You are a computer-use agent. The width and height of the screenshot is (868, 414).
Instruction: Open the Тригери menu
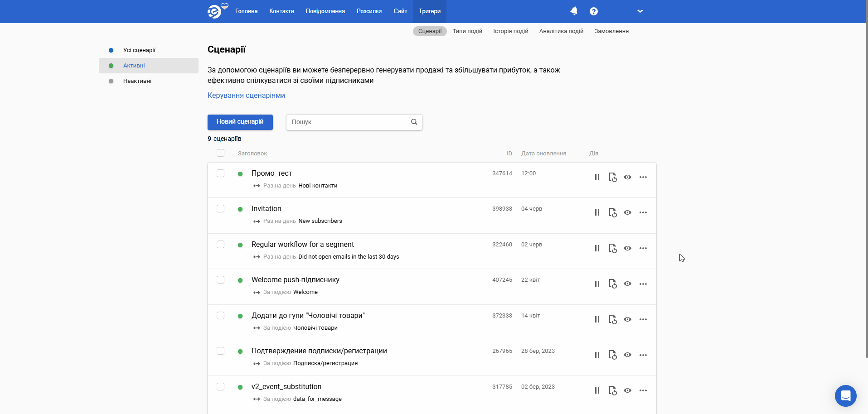pos(430,11)
